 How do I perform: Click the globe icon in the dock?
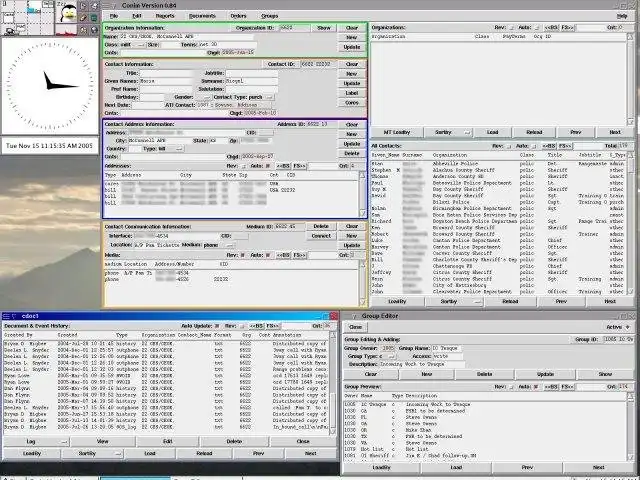[94, 30]
